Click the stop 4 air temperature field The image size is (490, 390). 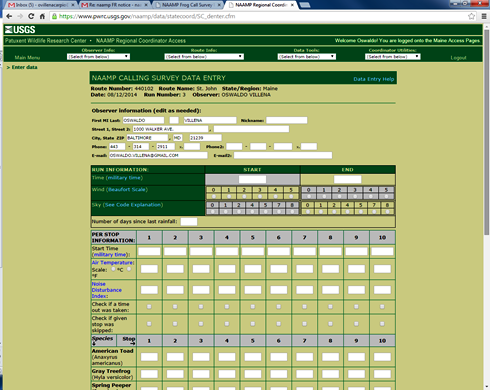227,269
